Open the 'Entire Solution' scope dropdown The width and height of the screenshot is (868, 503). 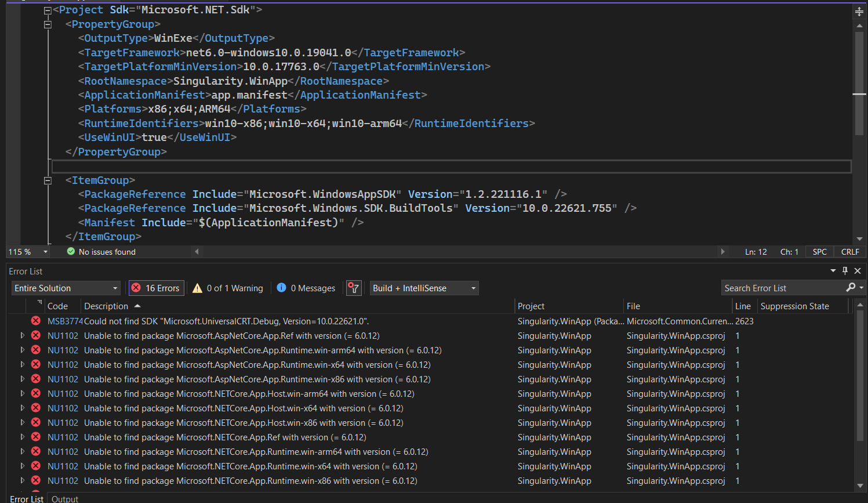66,288
